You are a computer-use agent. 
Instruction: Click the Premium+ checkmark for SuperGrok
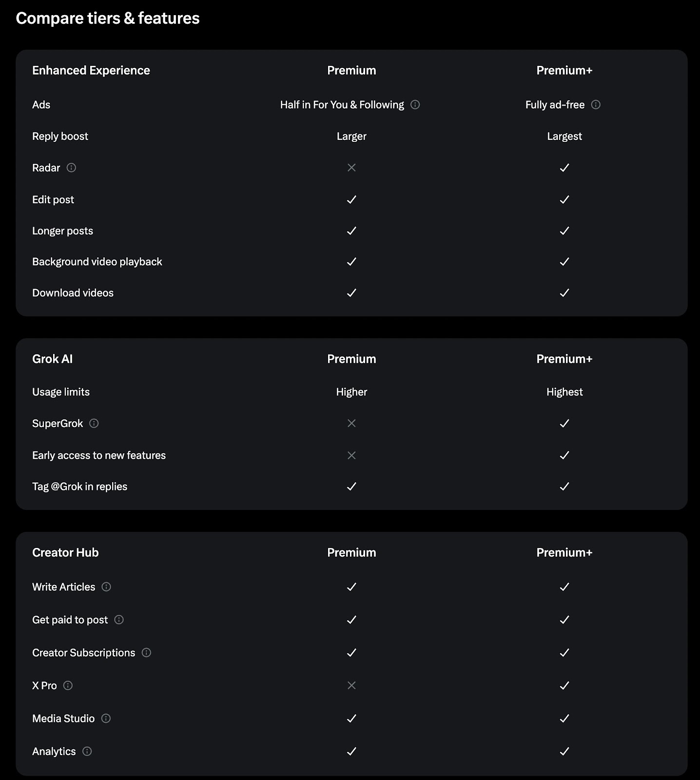pyautogui.click(x=564, y=423)
